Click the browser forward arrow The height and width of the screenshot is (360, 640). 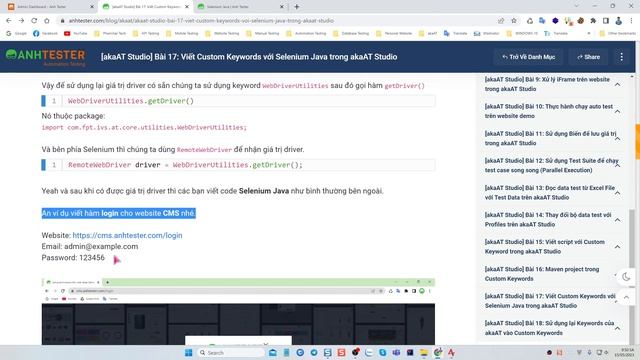point(21,20)
